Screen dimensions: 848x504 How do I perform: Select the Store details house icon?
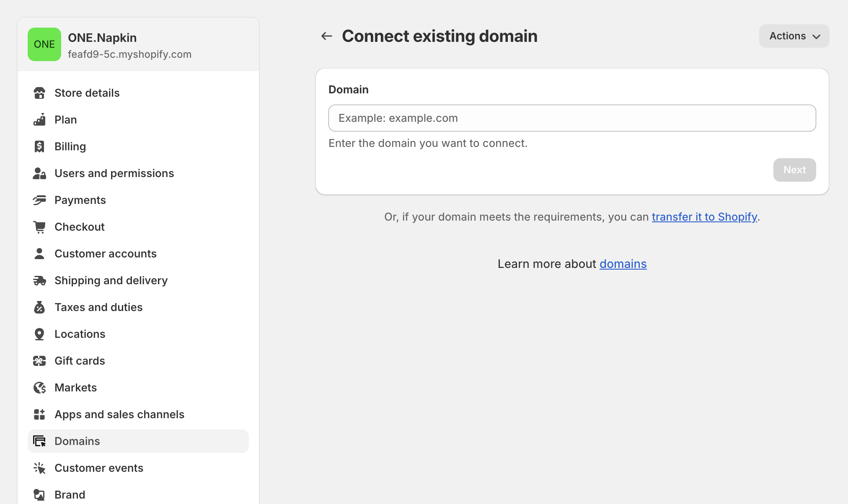[x=40, y=93]
